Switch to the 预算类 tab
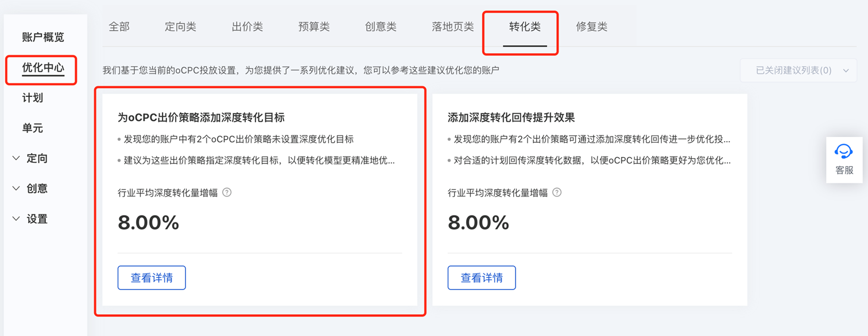Image resolution: width=868 pixels, height=336 pixels. (314, 27)
